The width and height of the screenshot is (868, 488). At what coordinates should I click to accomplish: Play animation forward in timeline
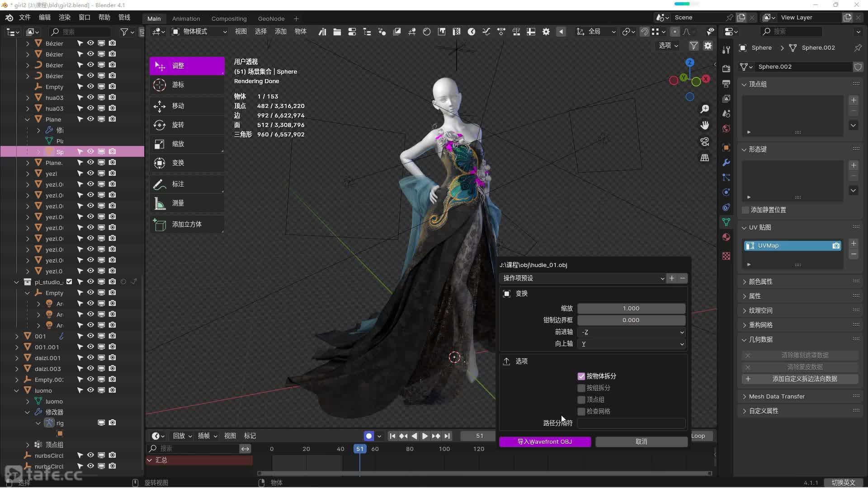pyautogui.click(x=425, y=436)
